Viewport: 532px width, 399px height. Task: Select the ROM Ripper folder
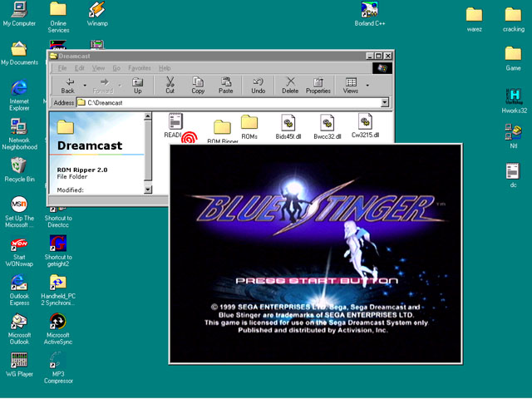222,131
